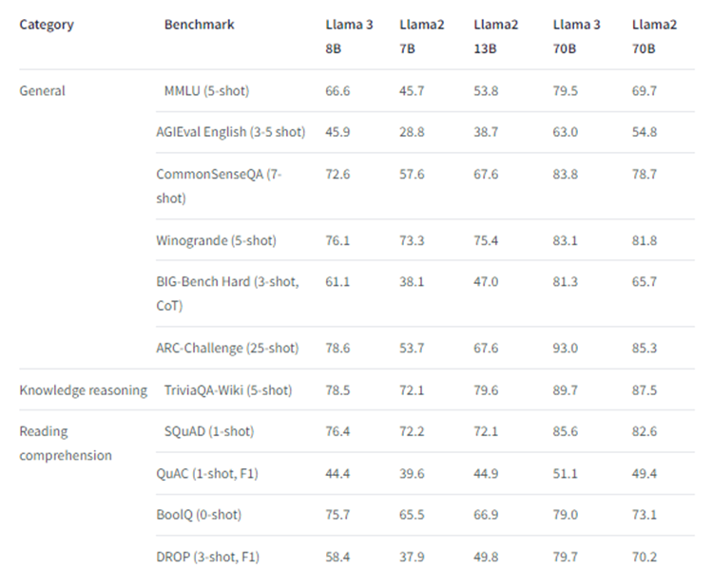The image size is (713, 588).
Task: Select the Llama 3 8B column header
Action: pyautogui.click(x=349, y=36)
